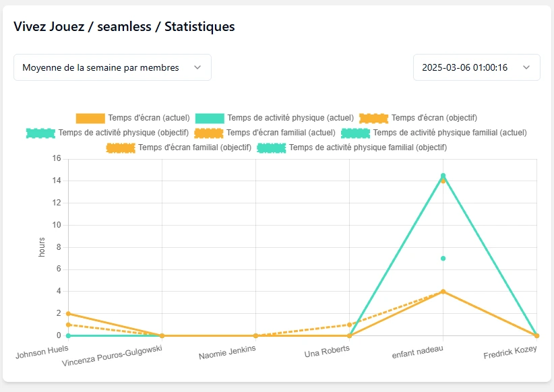Click 'Temps de activité physique familial (actuel)' label
This screenshot has height=392, width=554.
[450, 133]
